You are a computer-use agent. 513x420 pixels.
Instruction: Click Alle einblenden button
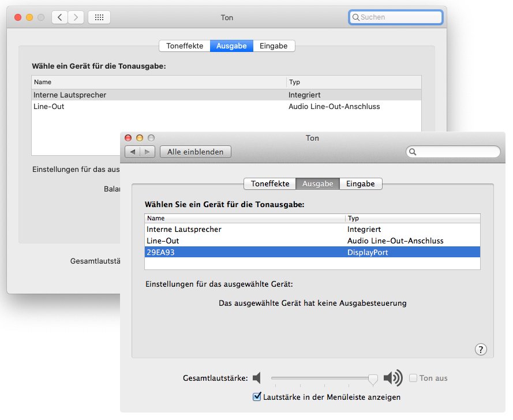coord(195,152)
